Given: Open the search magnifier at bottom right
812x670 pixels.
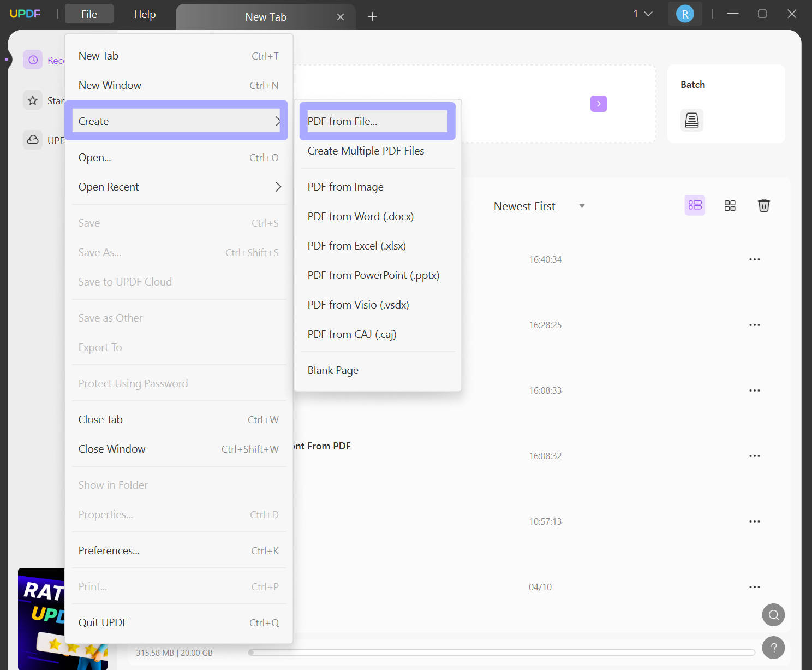Looking at the screenshot, I should (x=773, y=615).
